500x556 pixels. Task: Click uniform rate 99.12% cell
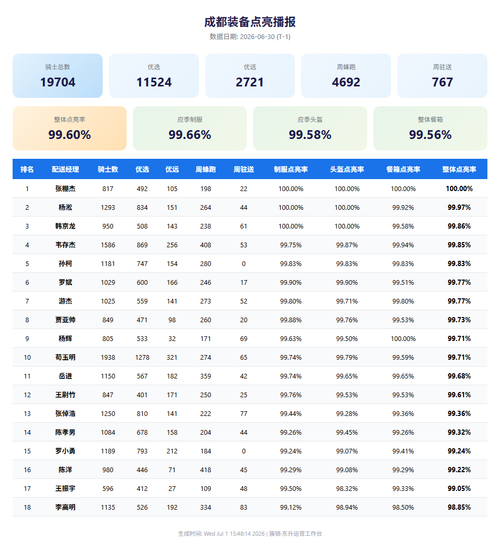(291, 507)
